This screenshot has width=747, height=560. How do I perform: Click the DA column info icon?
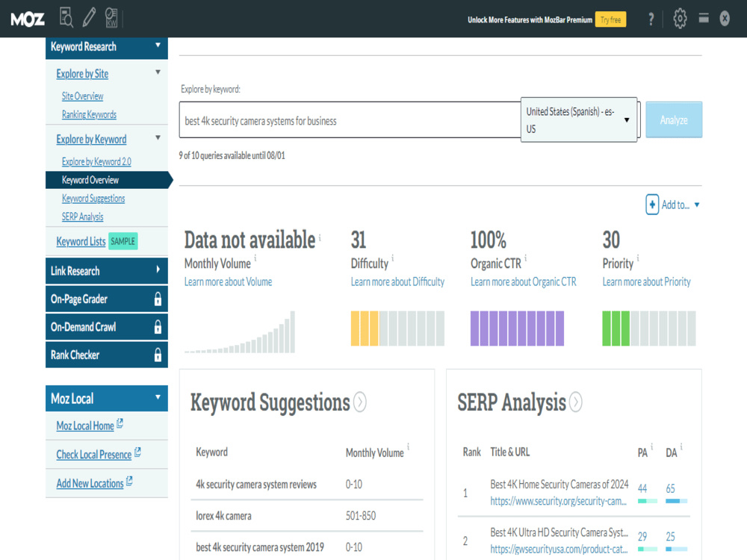point(681,447)
